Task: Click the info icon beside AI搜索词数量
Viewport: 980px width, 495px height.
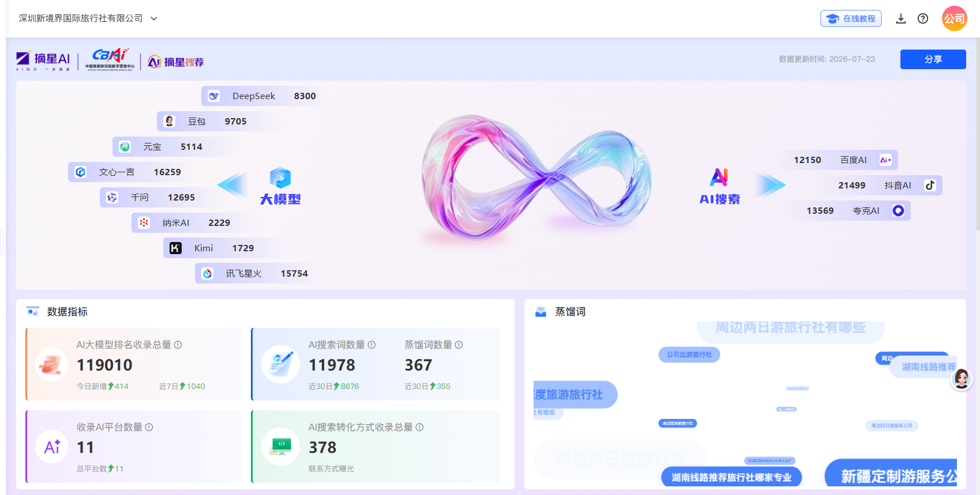Action: [372, 345]
